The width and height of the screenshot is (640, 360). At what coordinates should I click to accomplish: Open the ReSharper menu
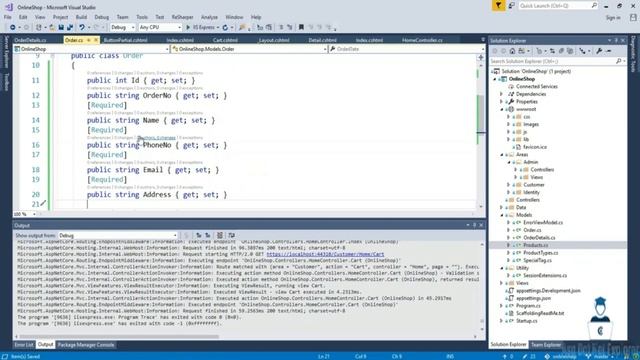coord(182,17)
